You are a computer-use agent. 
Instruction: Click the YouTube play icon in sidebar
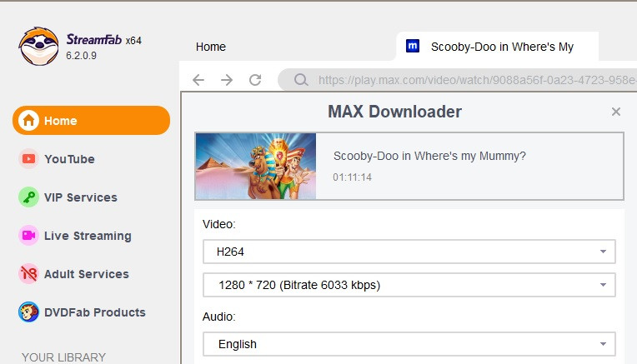tap(29, 159)
